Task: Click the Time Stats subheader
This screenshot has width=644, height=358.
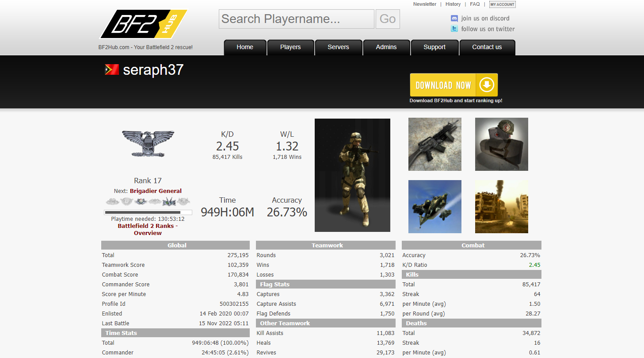Action: 175,333
